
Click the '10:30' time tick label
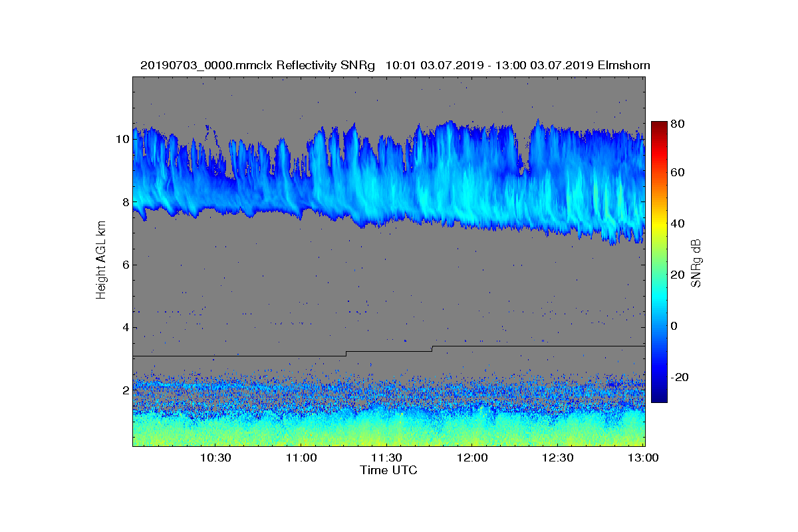(215, 458)
